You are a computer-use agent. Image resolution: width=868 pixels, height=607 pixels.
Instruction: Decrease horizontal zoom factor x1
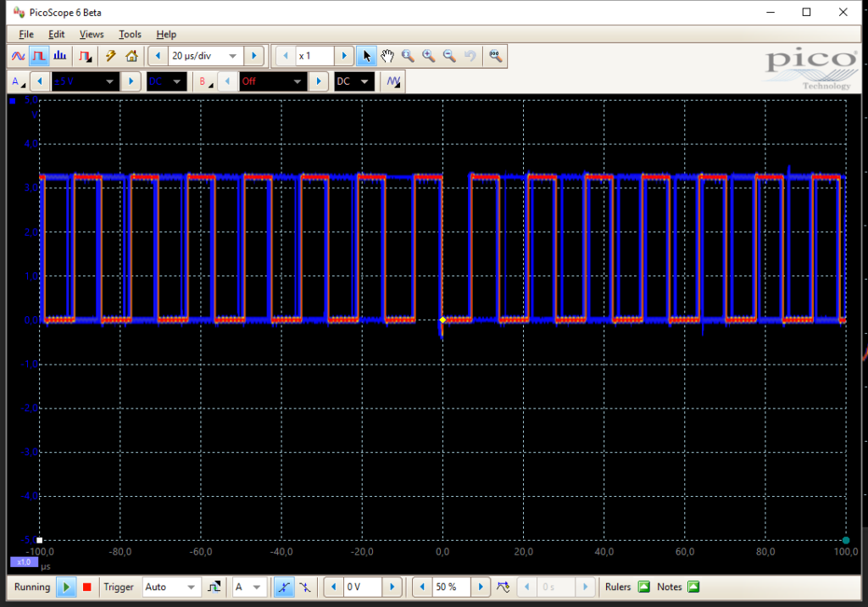pos(286,56)
